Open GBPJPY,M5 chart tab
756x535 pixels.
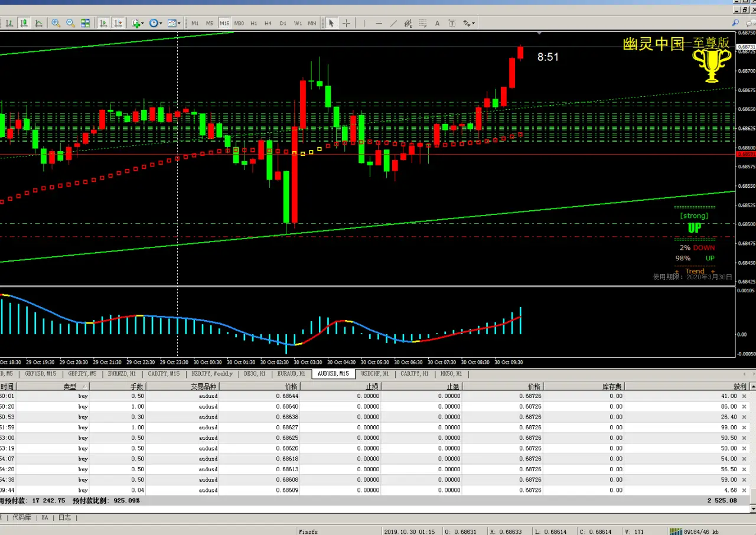(x=82, y=374)
